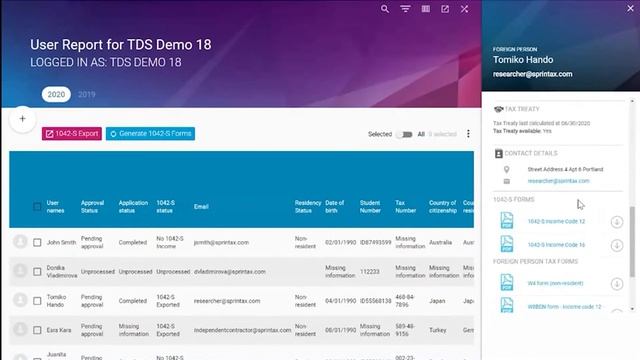Click the Turkey citizenship cell

438,330
